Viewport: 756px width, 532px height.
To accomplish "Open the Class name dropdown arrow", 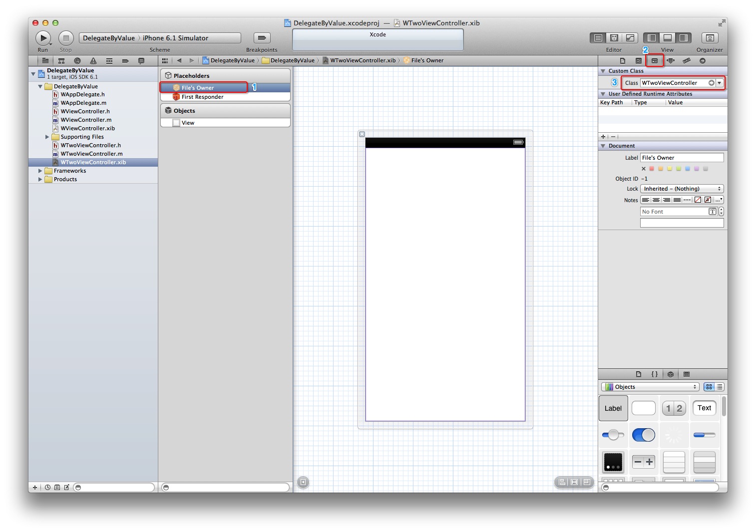I will coord(720,83).
